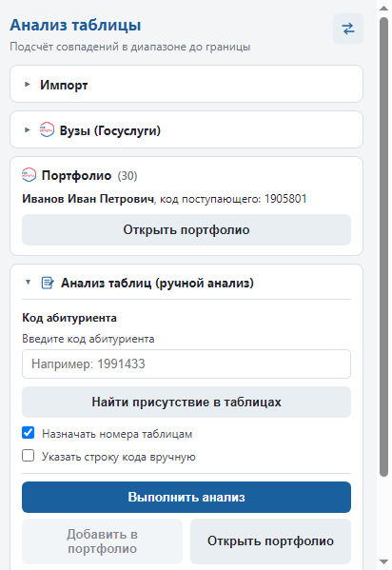
Task: Click the vertical scrollbar thumb
Action: pyautogui.click(x=384, y=246)
